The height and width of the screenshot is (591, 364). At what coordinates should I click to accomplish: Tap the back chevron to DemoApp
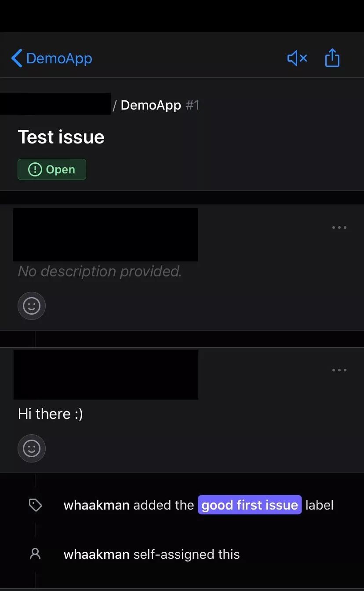click(x=17, y=58)
